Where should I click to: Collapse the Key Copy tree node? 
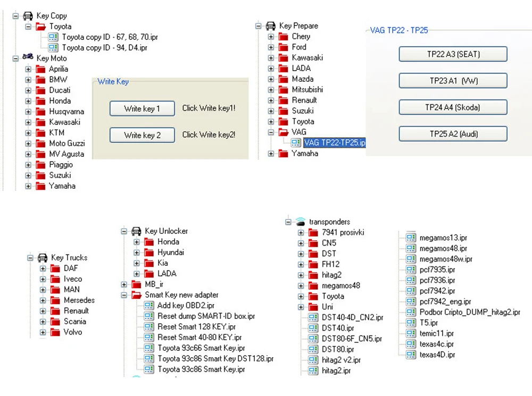click(x=15, y=16)
